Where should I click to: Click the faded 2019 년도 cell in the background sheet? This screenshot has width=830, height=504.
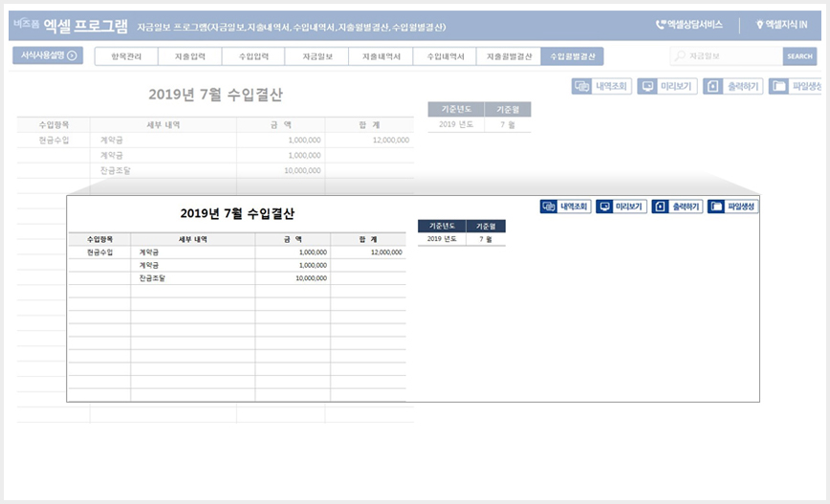pyautogui.click(x=456, y=124)
